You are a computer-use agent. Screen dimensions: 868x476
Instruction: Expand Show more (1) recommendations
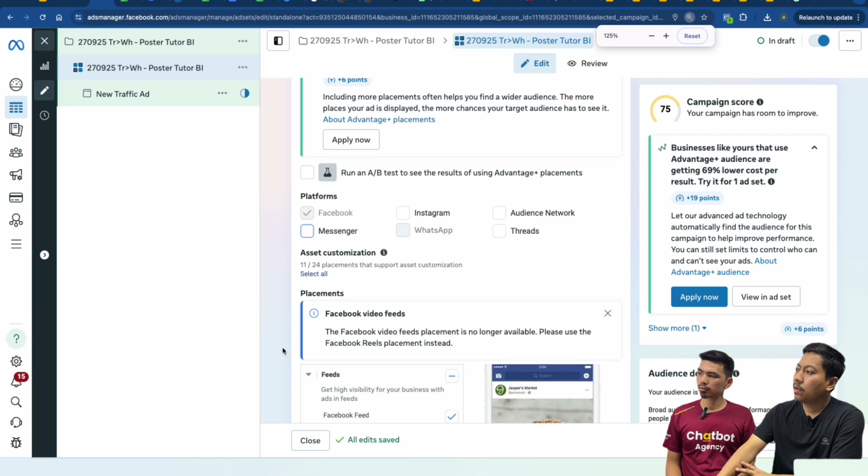[x=677, y=328]
